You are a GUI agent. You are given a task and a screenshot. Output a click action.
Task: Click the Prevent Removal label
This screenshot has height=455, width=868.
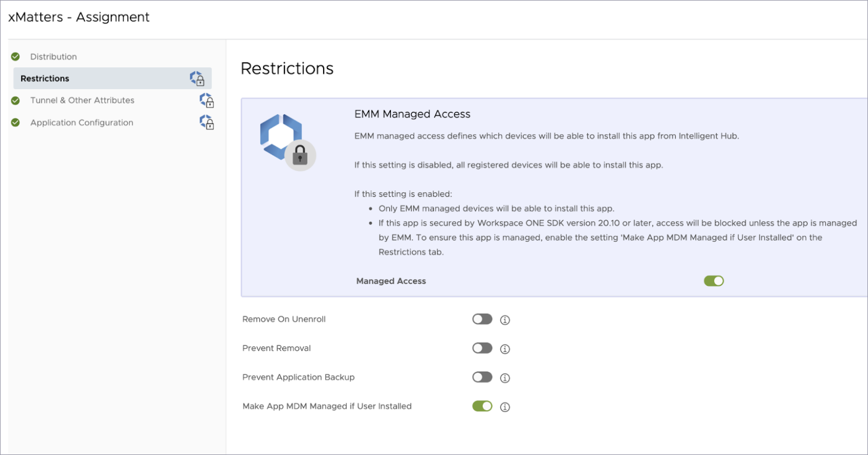(277, 348)
